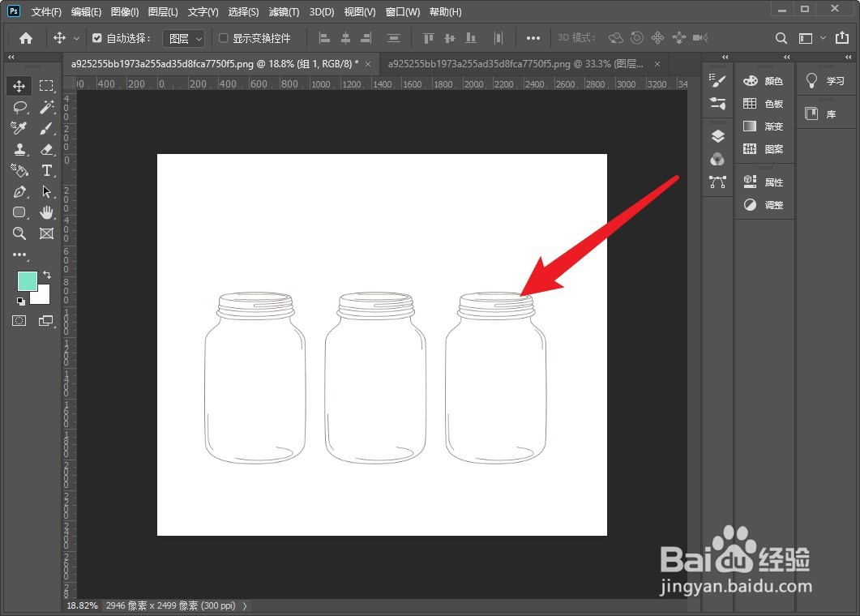The image size is (860, 616).
Task: Align left edges in options bar
Action: 325,38
